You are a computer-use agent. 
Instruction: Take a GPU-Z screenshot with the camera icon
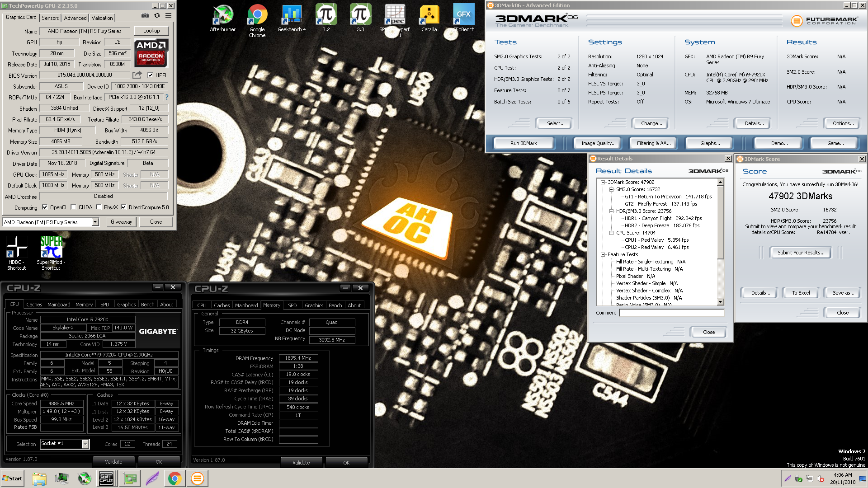(145, 16)
